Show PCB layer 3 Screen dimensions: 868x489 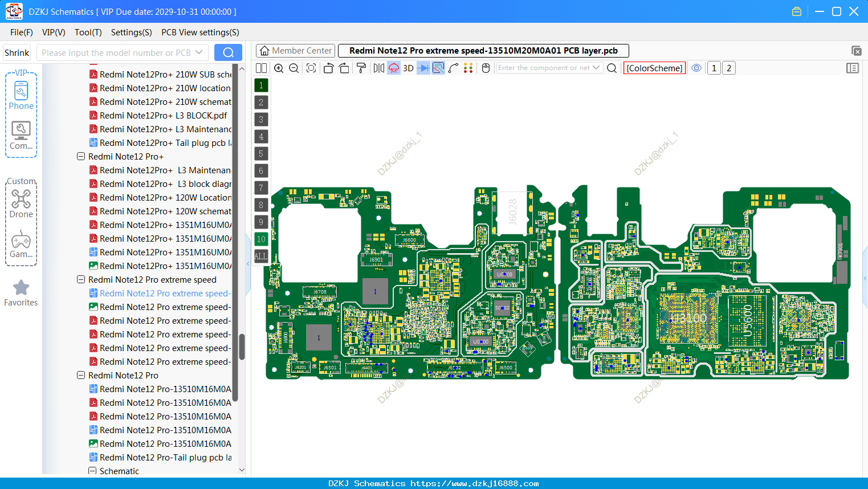(x=261, y=119)
